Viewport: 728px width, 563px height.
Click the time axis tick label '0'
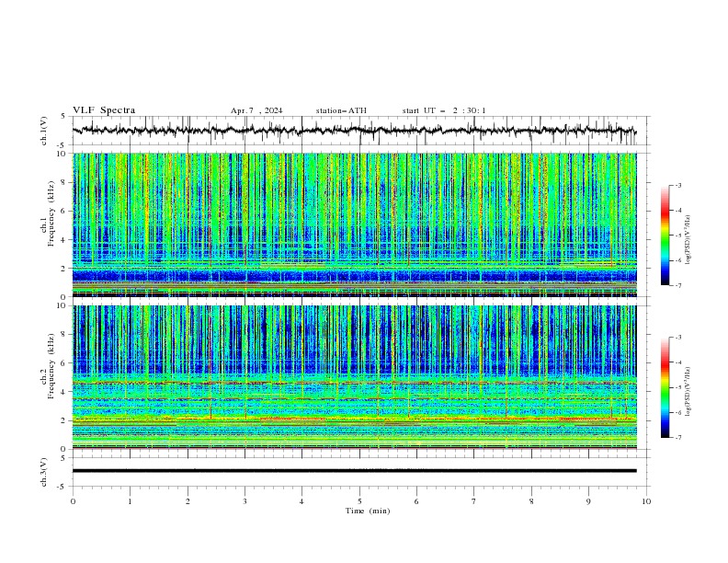coord(73,501)
